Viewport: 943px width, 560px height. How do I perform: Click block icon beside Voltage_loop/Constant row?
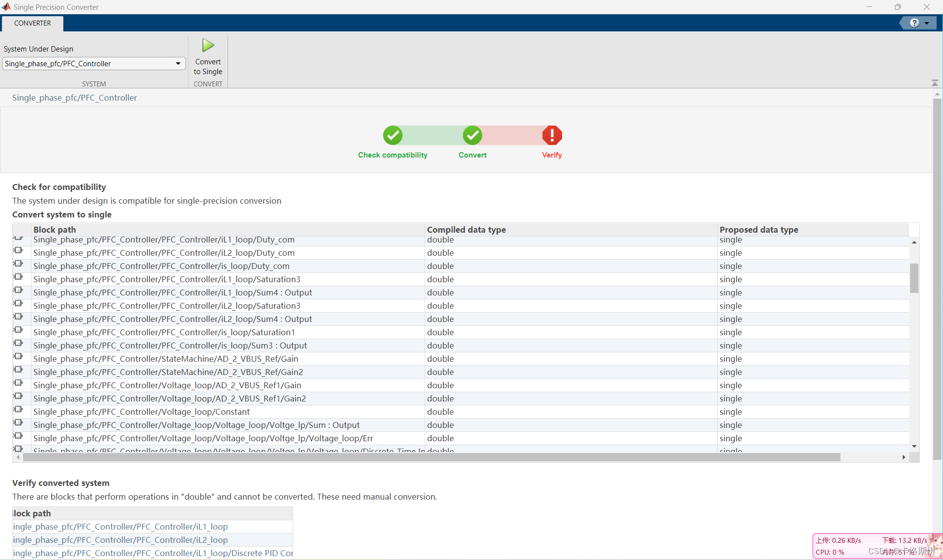tap(19, 410)
